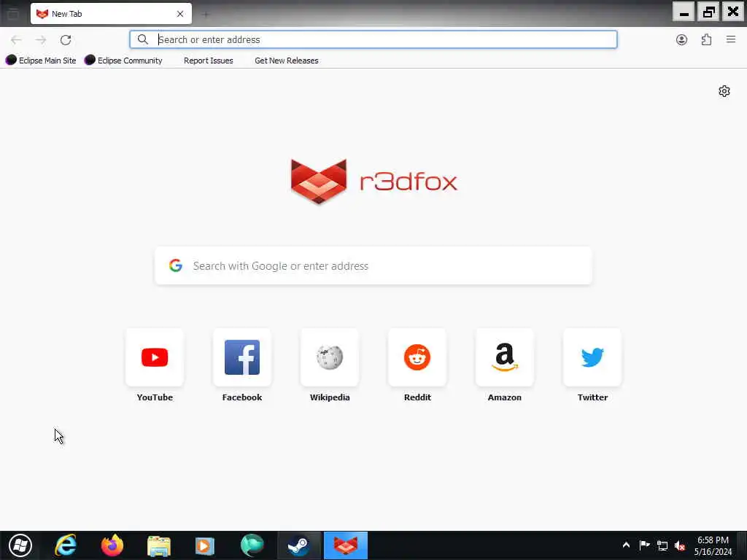This screenshot has width=747, height=560.
Task: Click the magnifier icon in address bar
Action: coord(143,39)
